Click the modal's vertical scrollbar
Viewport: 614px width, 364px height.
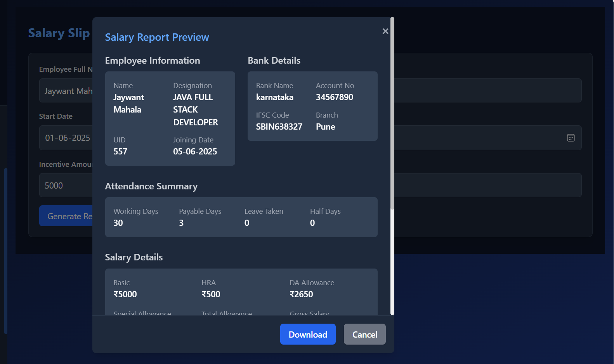pyautogui.click(x=392, y=116)
